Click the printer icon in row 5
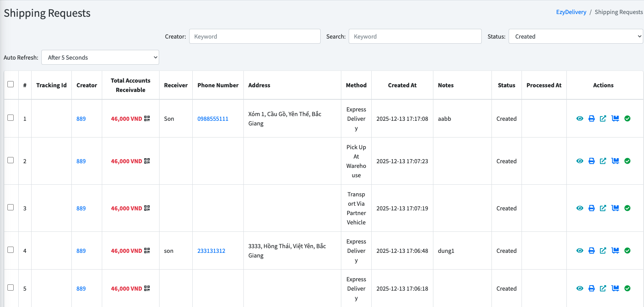 click(x=591, y=288)
